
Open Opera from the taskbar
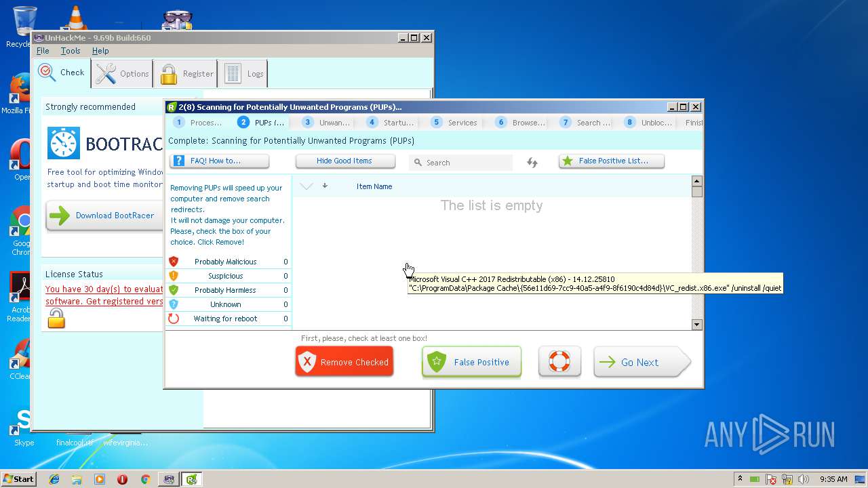[122, 479]
